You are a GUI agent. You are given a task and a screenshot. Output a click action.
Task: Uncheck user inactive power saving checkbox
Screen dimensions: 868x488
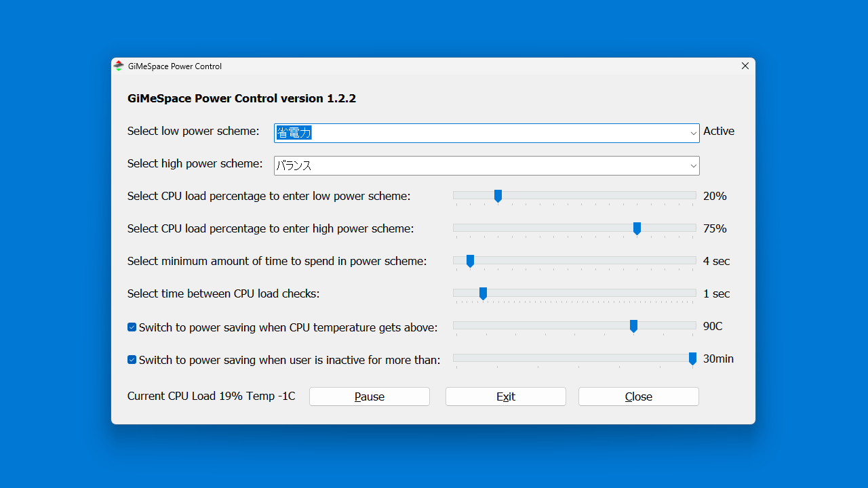[x=132, y=360]
